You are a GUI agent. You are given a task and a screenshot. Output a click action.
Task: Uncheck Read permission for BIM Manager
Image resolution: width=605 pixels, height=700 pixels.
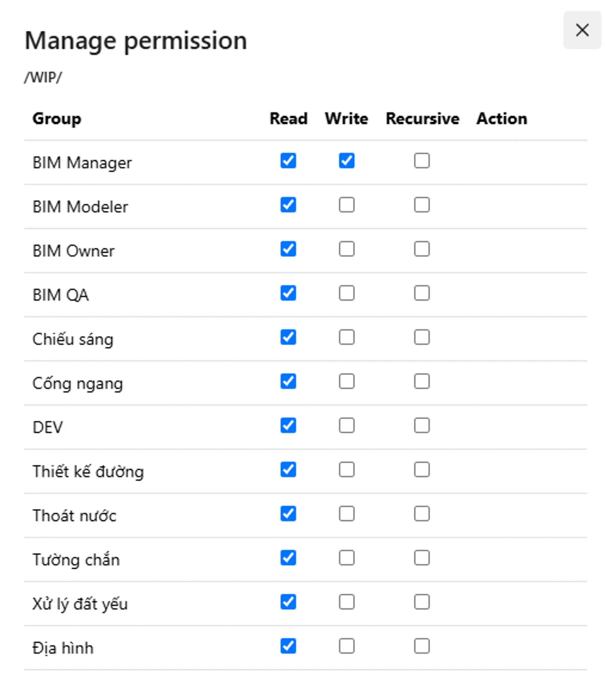(288, 161)
